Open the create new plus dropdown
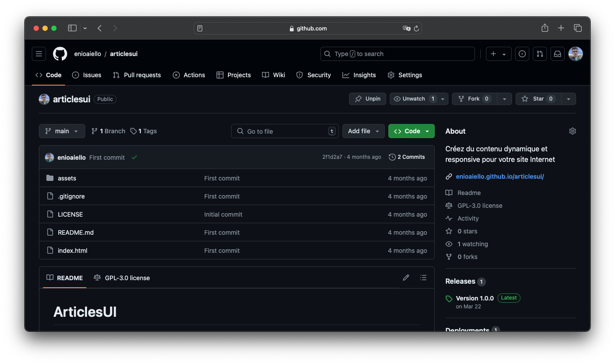This screenshot has width=615, height=364. (x=499, y=54)
